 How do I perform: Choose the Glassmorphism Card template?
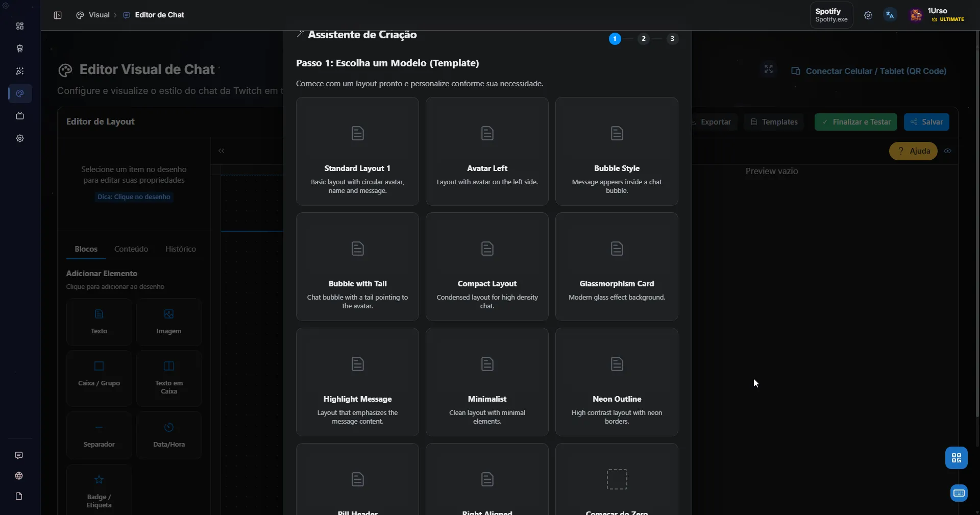point(617,267)
